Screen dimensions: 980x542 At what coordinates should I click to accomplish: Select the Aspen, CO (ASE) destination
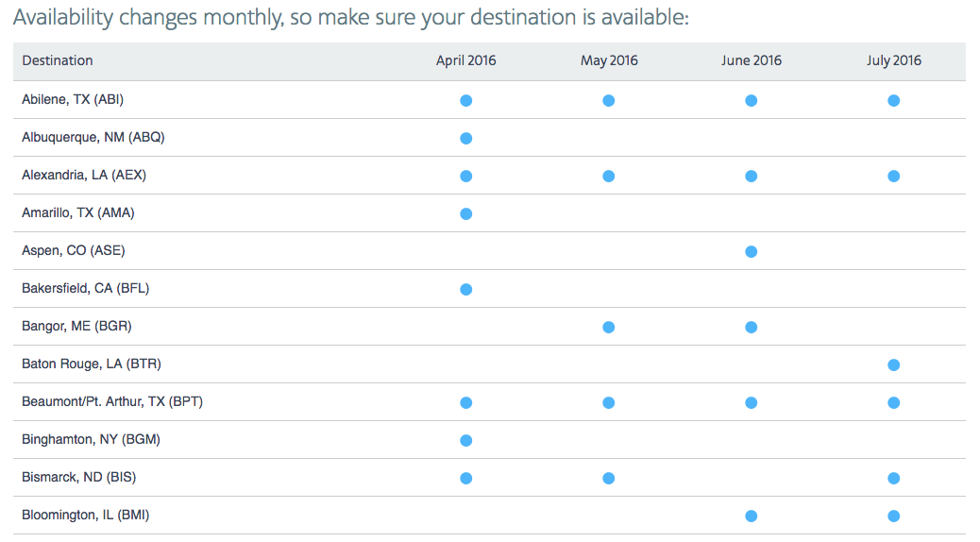74,250
